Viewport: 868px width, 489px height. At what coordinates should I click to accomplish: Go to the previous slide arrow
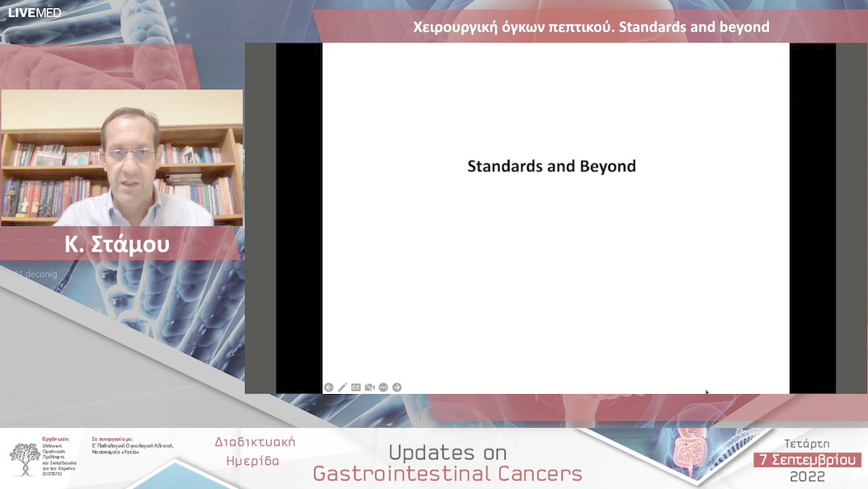(329, 387)
